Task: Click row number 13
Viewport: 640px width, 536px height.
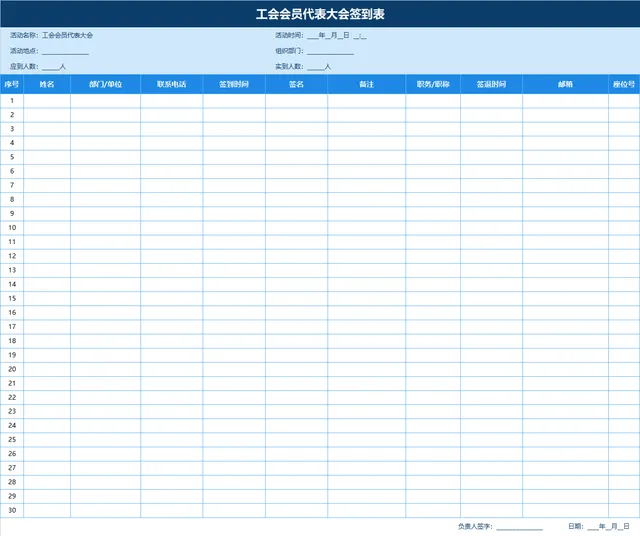Action: click(12, 270)
